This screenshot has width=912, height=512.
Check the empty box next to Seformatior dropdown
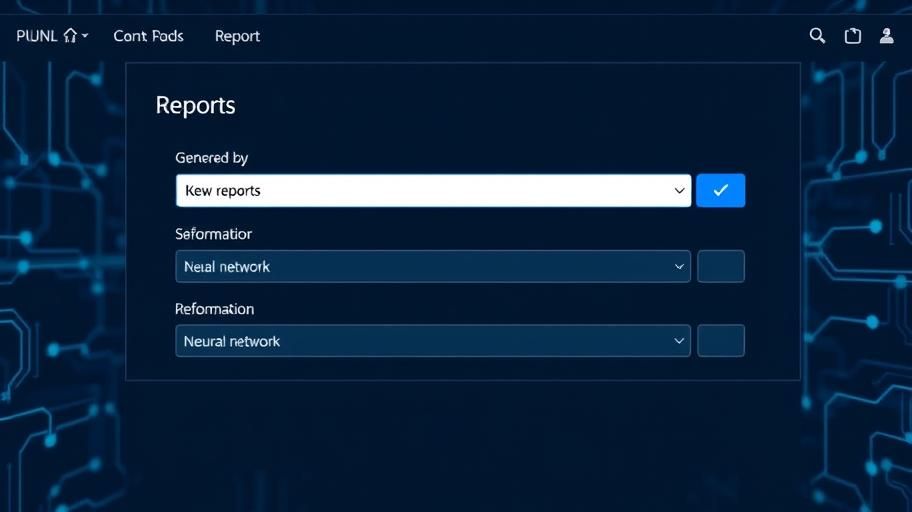click(720, 267)
